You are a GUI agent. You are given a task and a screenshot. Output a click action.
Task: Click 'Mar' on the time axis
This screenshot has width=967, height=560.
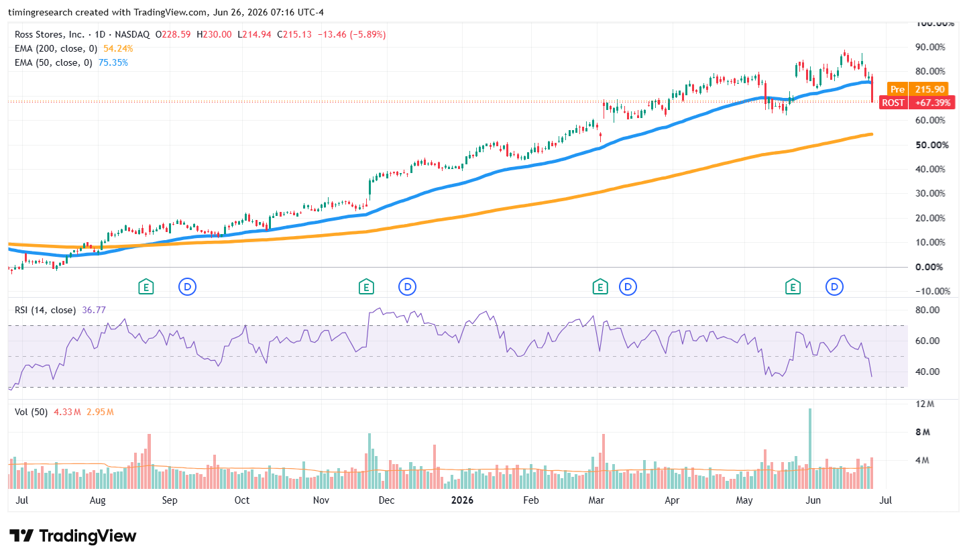(596, 500)
